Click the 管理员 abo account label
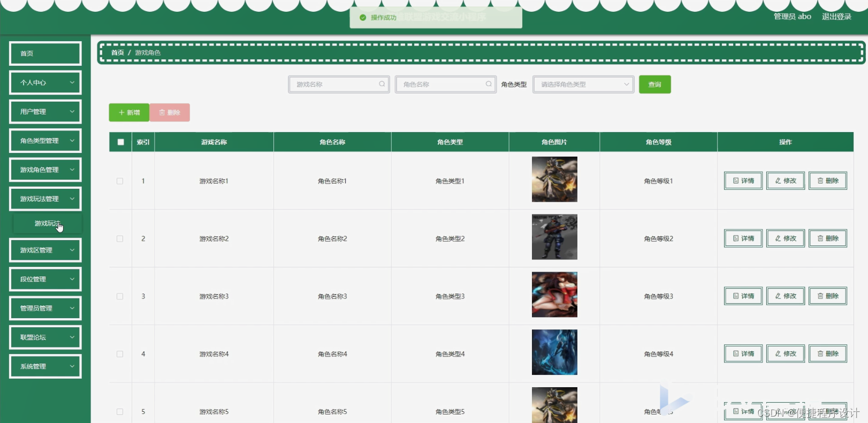 tap(792, 17)
